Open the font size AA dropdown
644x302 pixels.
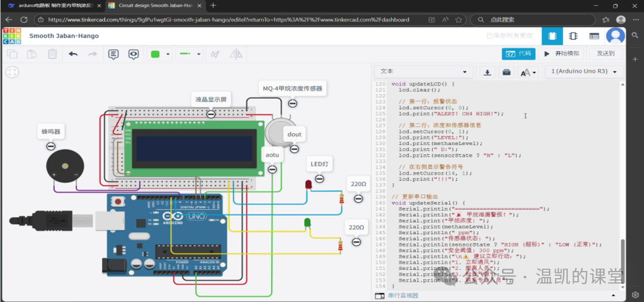[528, 72]
